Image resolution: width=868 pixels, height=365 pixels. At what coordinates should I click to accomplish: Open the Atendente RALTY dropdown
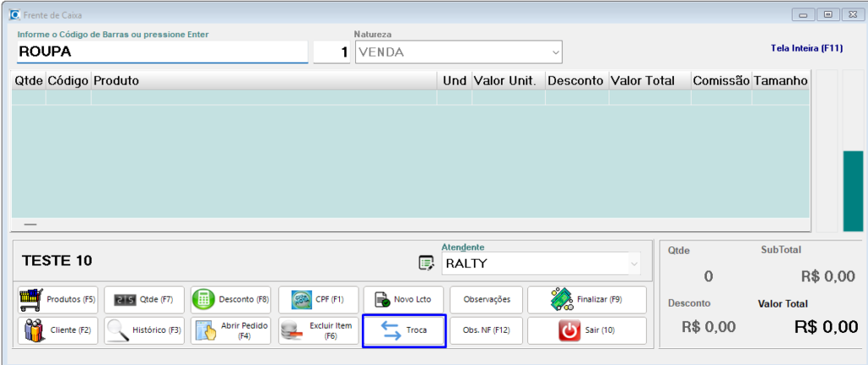[633, 264]
